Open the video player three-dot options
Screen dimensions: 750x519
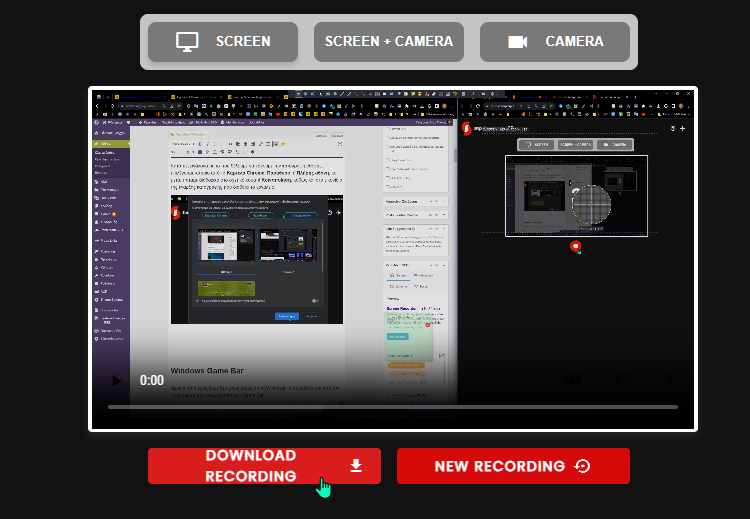tap(670, 381)
